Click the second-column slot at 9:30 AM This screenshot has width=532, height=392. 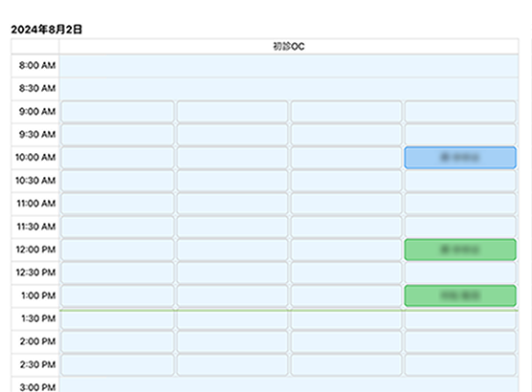(x=233, y=134)
